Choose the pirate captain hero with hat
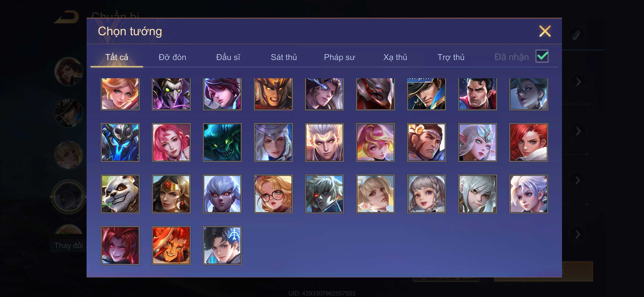This screenshot has width=644, height=297. pyautogui.click(x=426, y=94)
